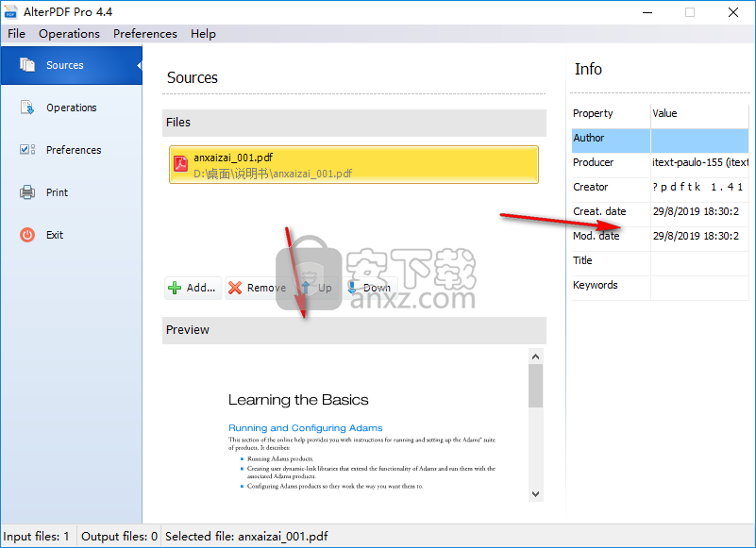
Task: Click the Mod. date value 29/8/2019
Action: (699, 237)
